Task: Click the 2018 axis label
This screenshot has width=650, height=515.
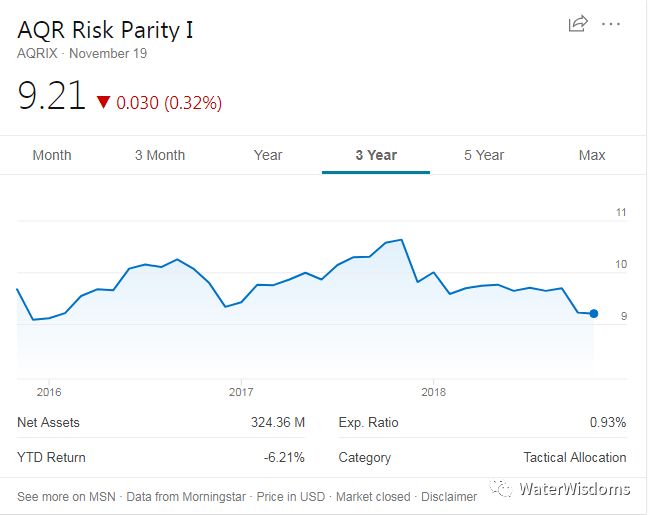Action: [433, 392]
